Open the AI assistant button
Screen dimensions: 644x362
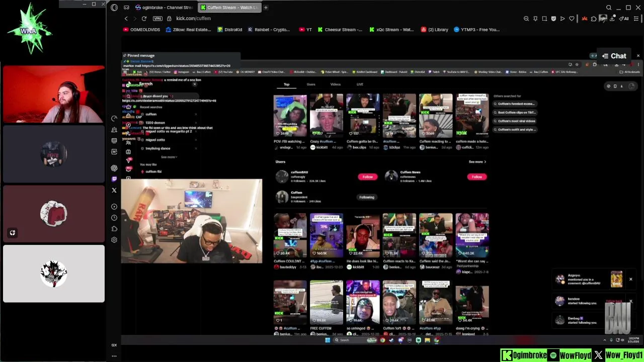coord(624,19)
